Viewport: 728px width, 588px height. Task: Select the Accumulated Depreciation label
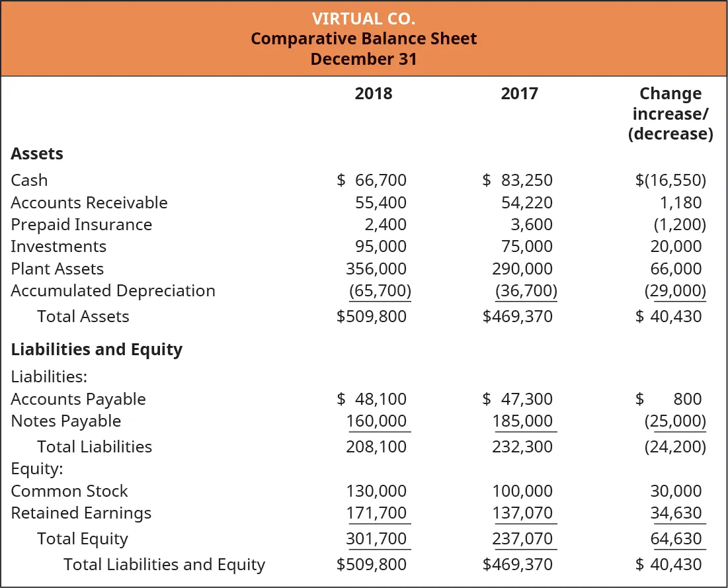tap(112, 290)
